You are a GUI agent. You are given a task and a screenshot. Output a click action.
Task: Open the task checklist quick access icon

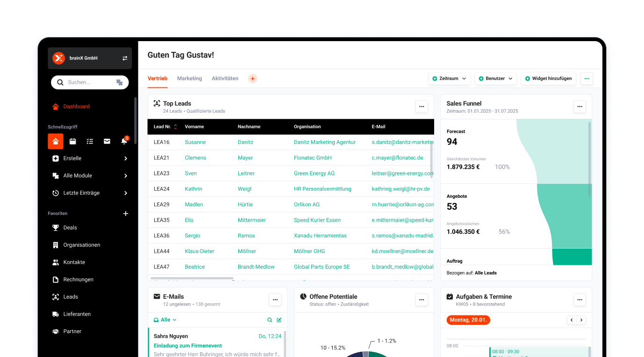90,141
